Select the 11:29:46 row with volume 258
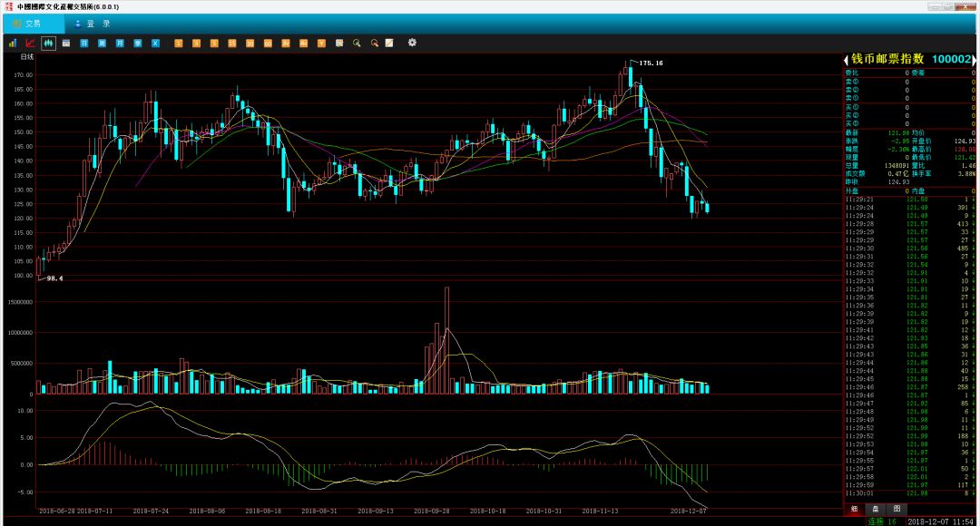 pyautogui.click(x=909, y=387)
